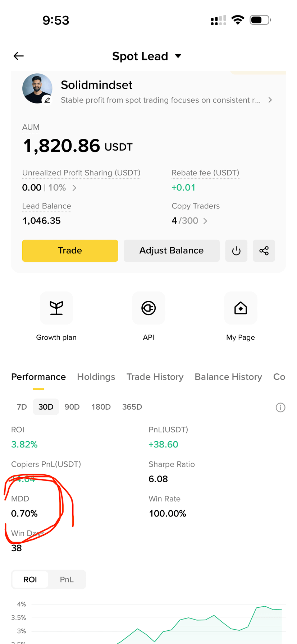Image resolution: width=297 pixels, height=644 pixels.
Task: Tap the power icon button
Action: click(x=236, y=250)
